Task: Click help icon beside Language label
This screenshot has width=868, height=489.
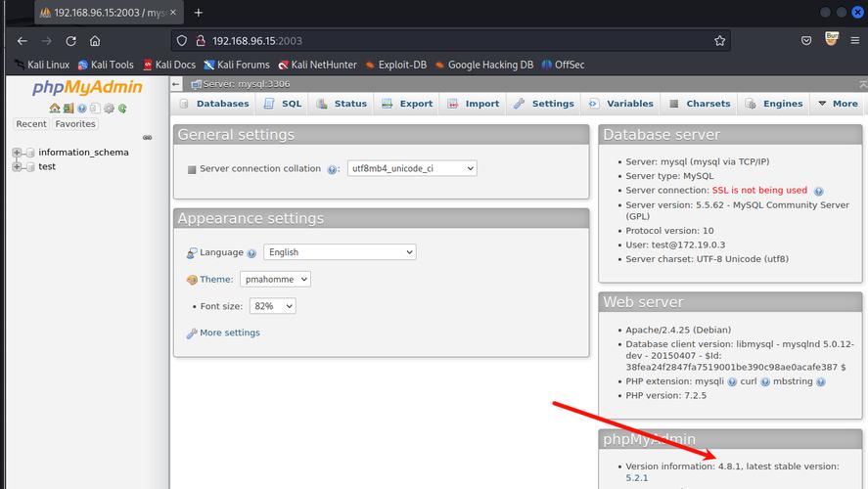Action: (251, 253)
